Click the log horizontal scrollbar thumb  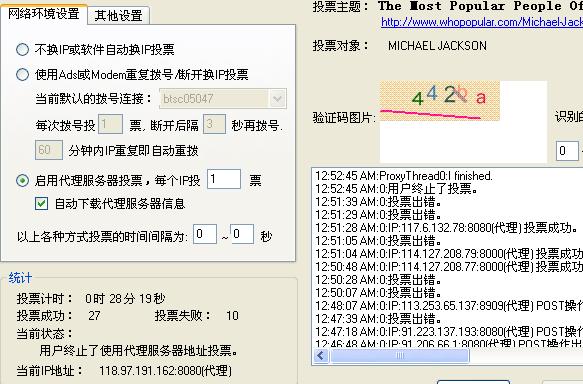tap(400, 356)
